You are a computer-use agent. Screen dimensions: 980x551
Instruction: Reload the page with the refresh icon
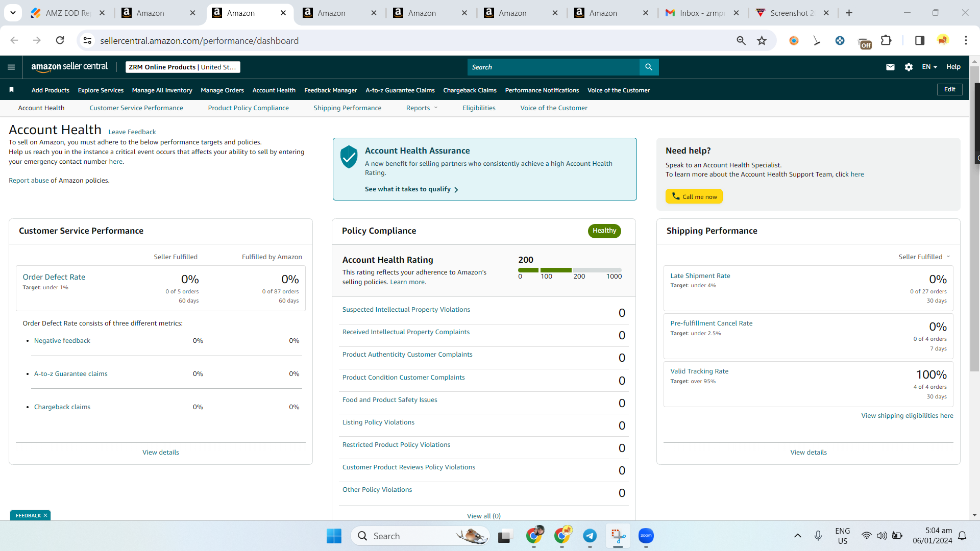tap(60, 40)
